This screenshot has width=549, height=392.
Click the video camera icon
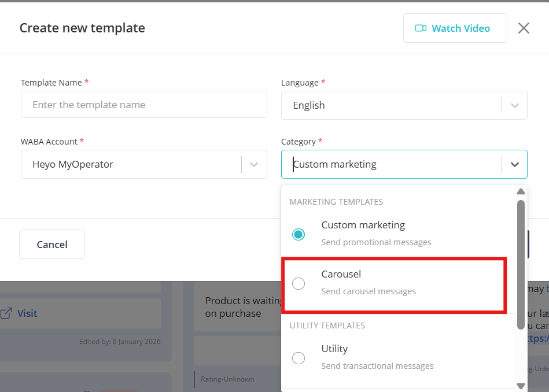click(421, 28)
